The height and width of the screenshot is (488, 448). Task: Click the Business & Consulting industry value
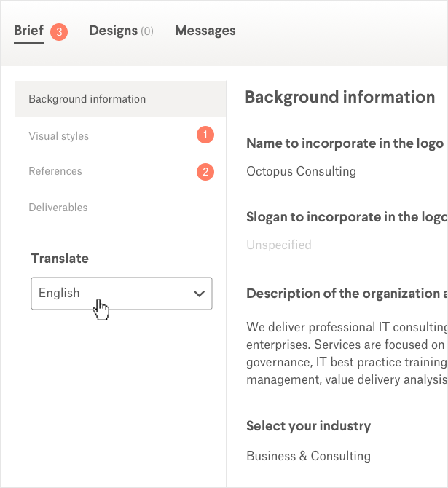pyautogui.click(x=308, y=456)
